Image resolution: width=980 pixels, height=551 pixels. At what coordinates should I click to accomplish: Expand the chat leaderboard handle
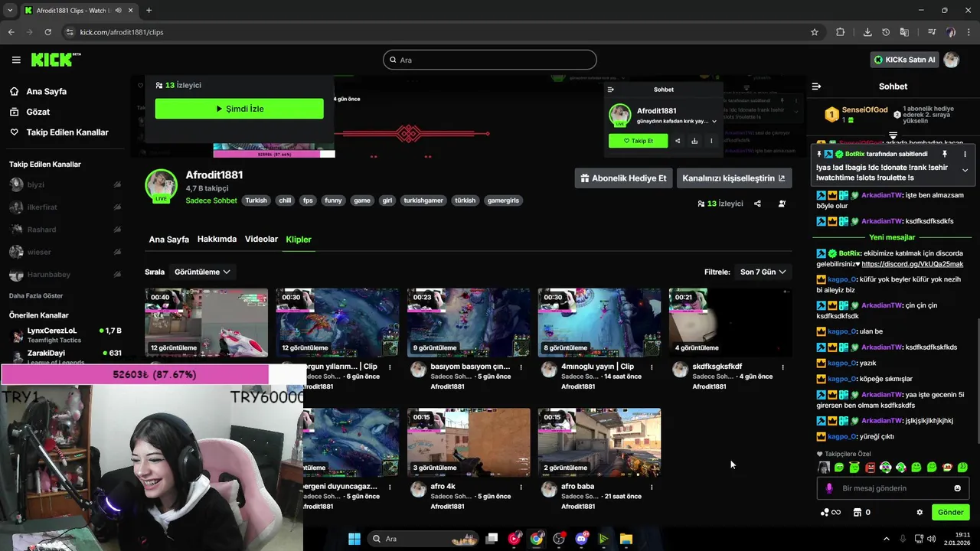click(893, 136)
